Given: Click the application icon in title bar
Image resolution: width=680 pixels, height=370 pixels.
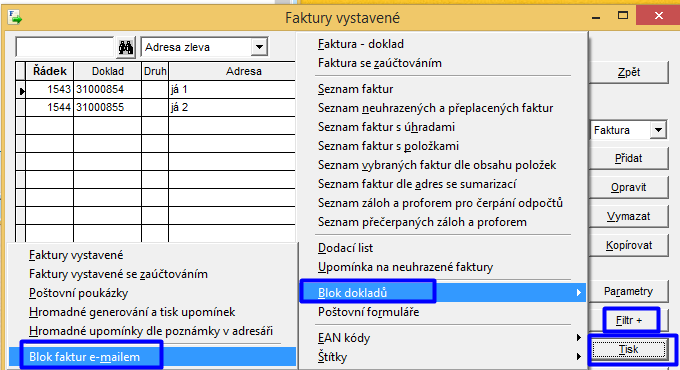Looking at the screenshot, I should (15, 17).
